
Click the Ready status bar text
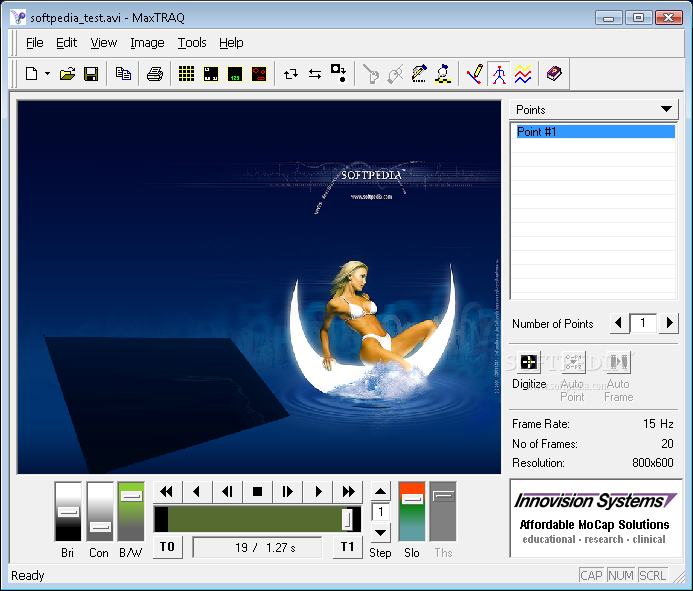pyautogui.click(x=28, y=576)
